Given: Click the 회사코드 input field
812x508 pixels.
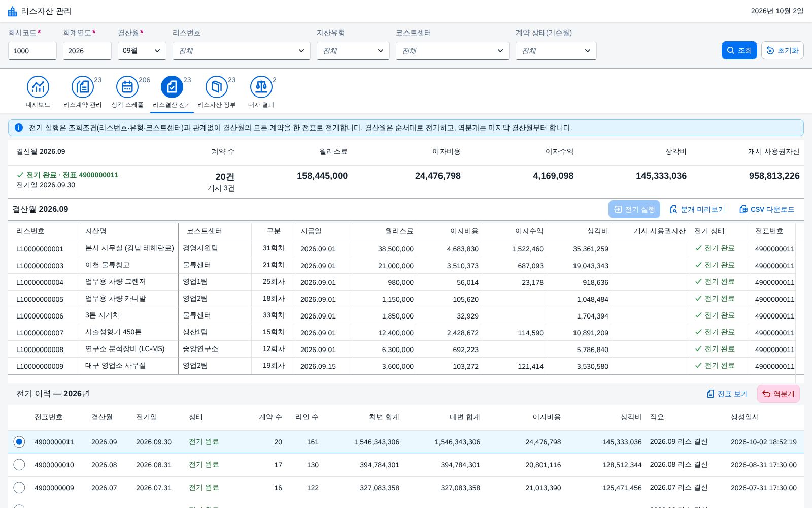Looking at the screenshot, I should 32,51.
